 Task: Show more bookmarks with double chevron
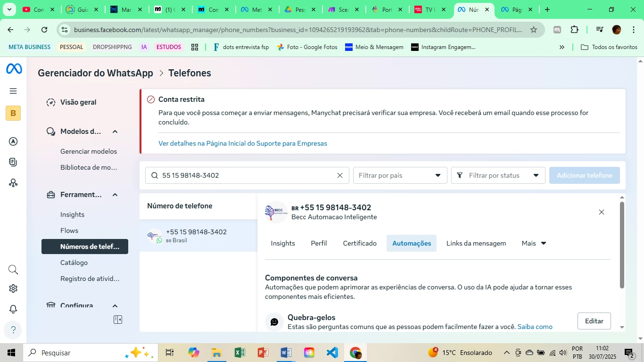point(561,47)
